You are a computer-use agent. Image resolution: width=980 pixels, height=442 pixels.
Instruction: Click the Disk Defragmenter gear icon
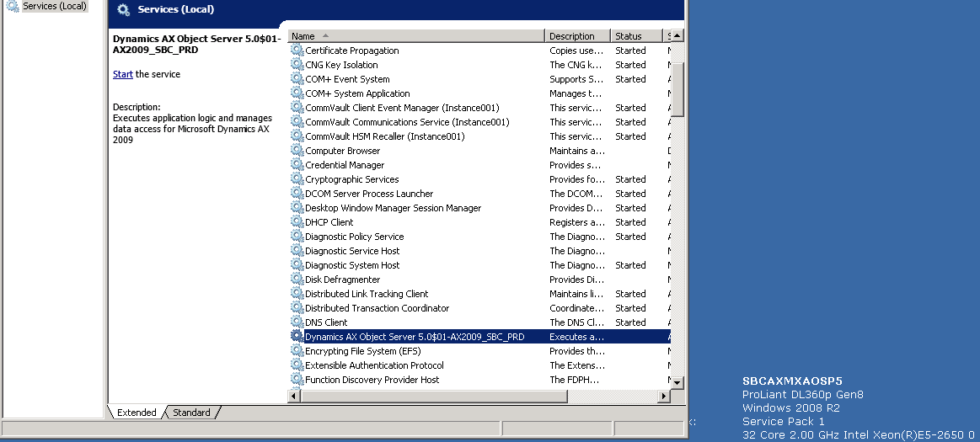pos(297,280)
